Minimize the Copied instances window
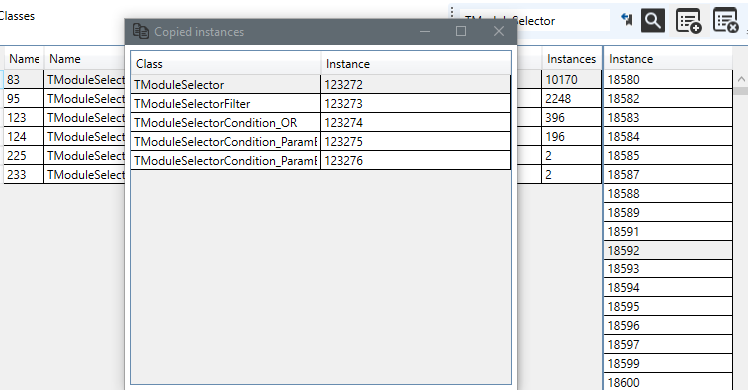 click(x=425, y=31)
